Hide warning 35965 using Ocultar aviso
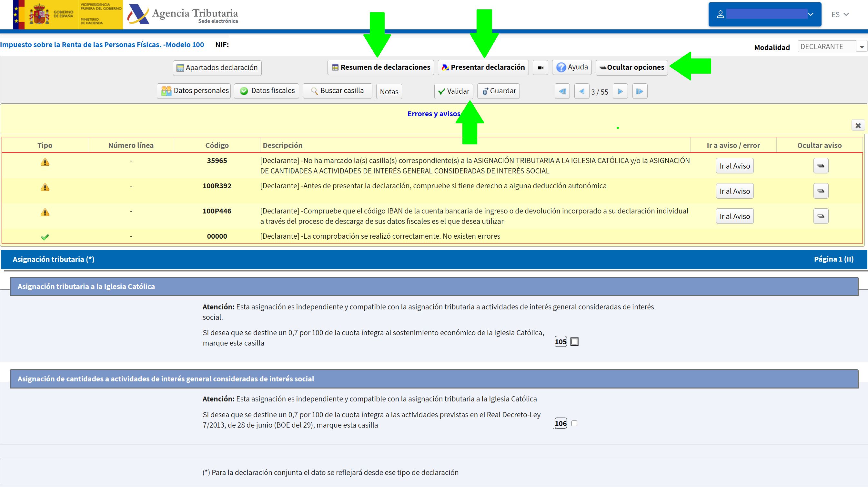Viewport: 868px width, 487px height. pos(821,166)
